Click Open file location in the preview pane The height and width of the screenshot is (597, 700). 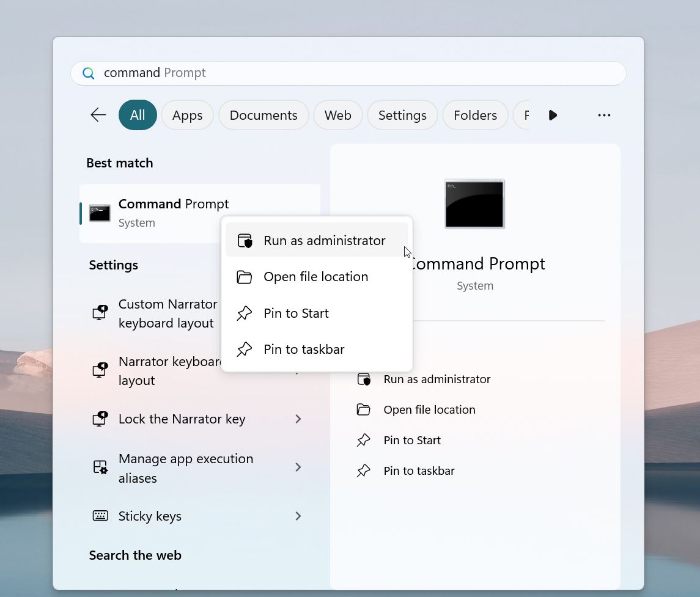click(429, 409)
